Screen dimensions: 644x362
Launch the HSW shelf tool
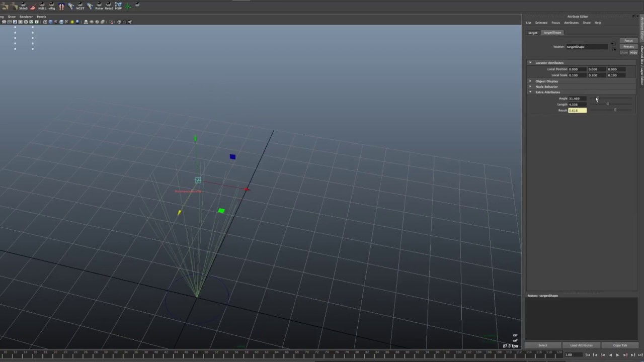click(118, 6)
